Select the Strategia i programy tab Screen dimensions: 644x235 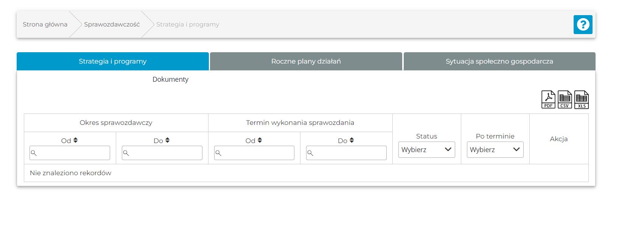[x=112, y=61]
